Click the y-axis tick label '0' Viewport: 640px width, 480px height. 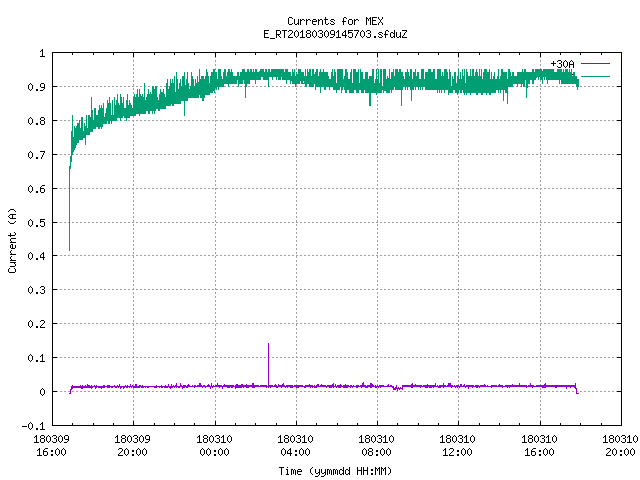tap(42, 392)
